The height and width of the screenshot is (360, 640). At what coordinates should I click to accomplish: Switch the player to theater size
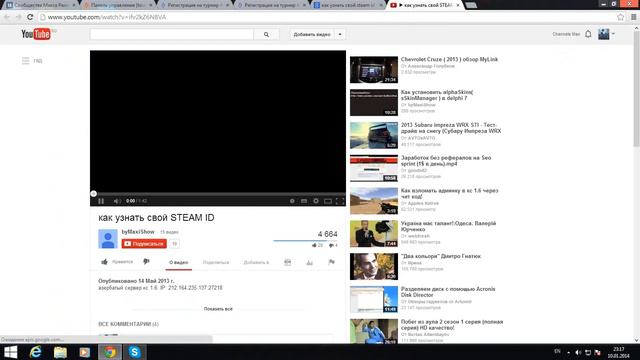tap(328, 201)
